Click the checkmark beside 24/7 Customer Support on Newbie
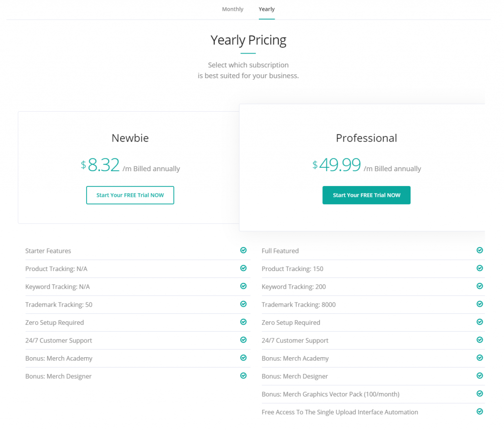504x430 pixels. pos(243,339)
